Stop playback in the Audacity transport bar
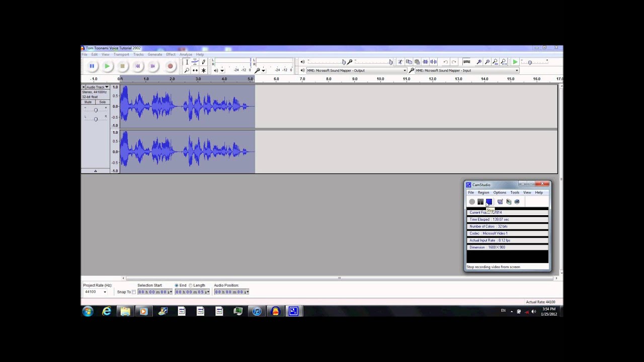The width and height of the screenshot is (644, 362). pos(122,66)
